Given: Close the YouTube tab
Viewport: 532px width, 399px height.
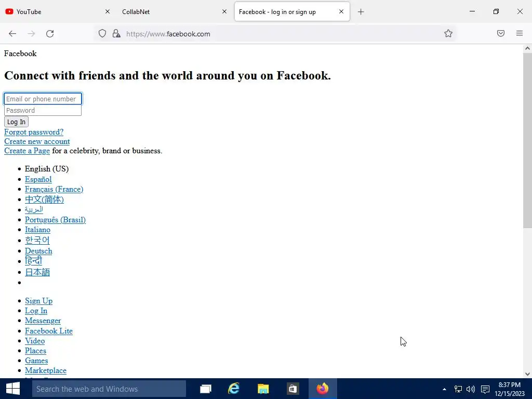Looking at the screenshot, I should coord(108,11).
